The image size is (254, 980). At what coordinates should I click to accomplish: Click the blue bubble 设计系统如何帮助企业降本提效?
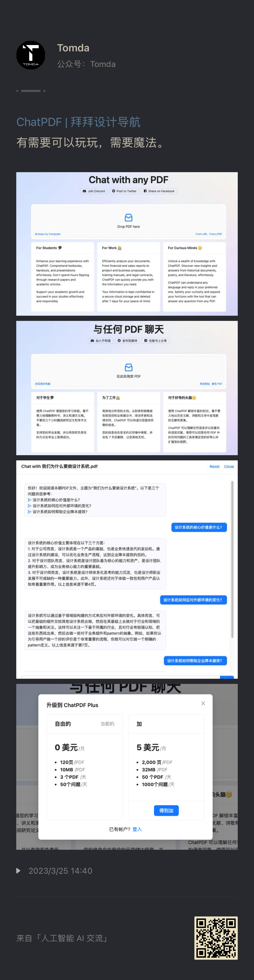pyautogui.click(x=195, y=660)
